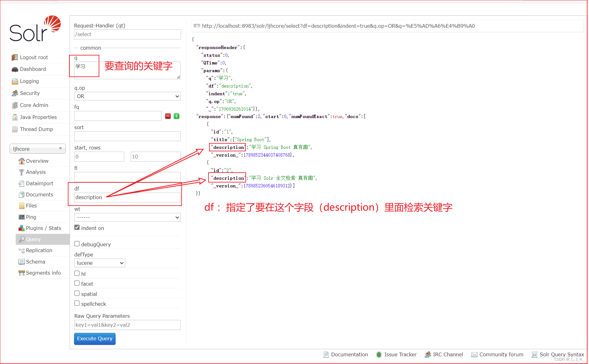Click the Logout root door icon

15,57
